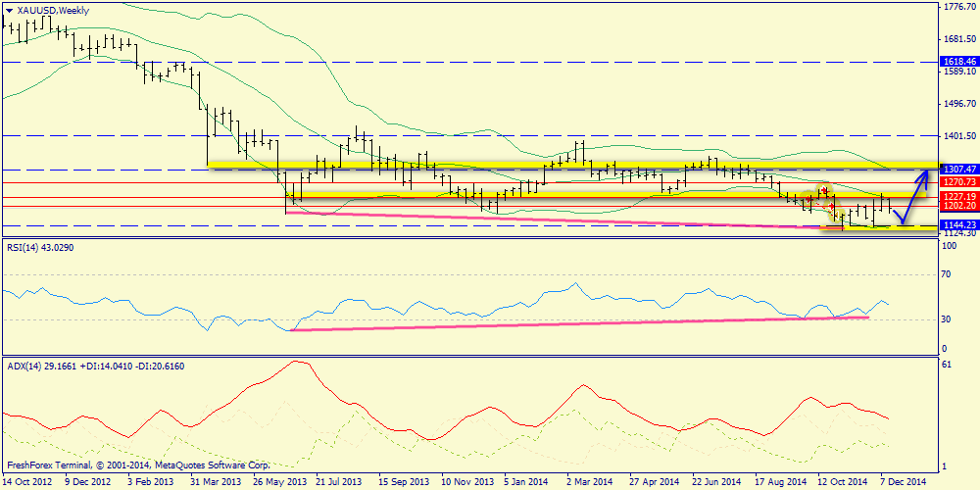Click the 27 Apr 2014 date label
This screenshot has height=490, width=980.
[x=653, y=482]
